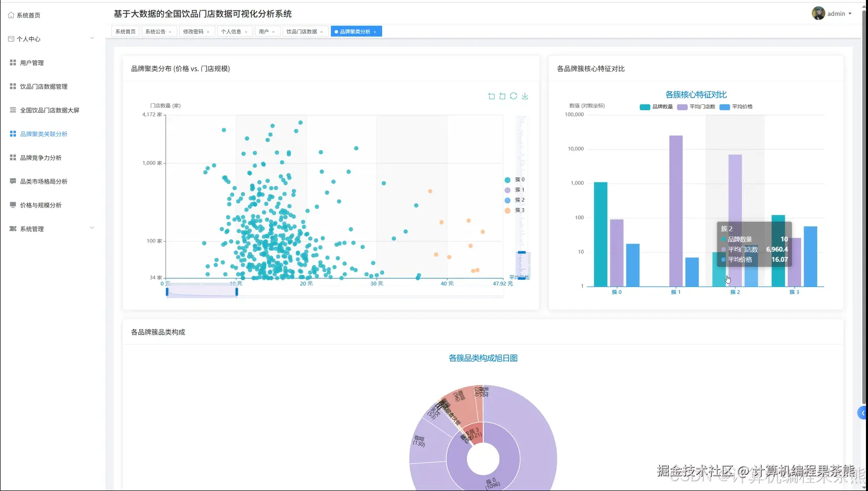Open 全国饮品门店数据大屏 in the sidebar
Image resolution: width=868 pixels, height=491 pixels.
pos(50,110)
